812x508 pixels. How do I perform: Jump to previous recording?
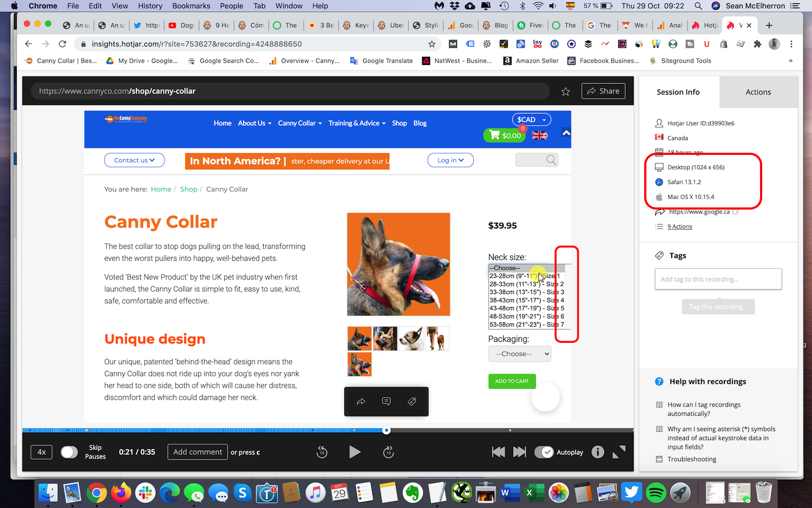(498, 452)
